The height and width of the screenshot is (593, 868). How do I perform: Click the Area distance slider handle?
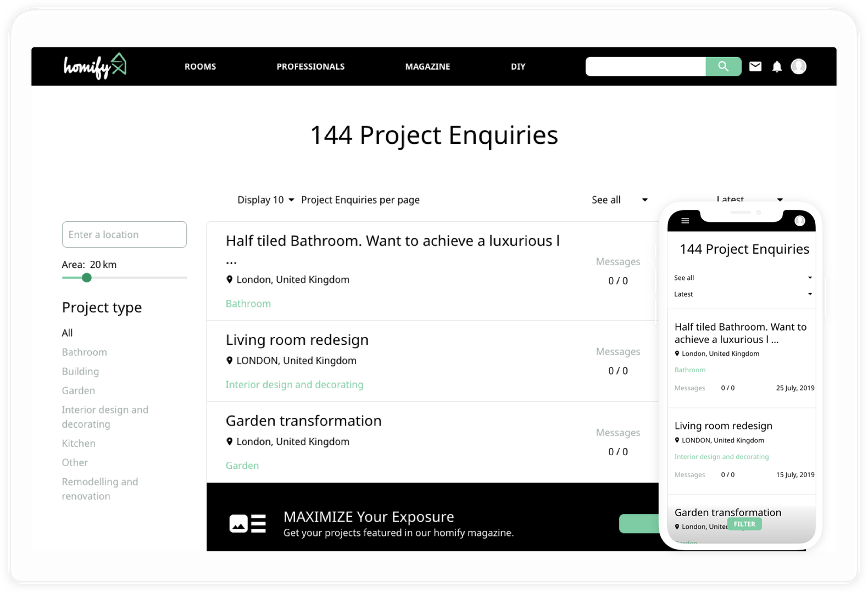(86, 278)
